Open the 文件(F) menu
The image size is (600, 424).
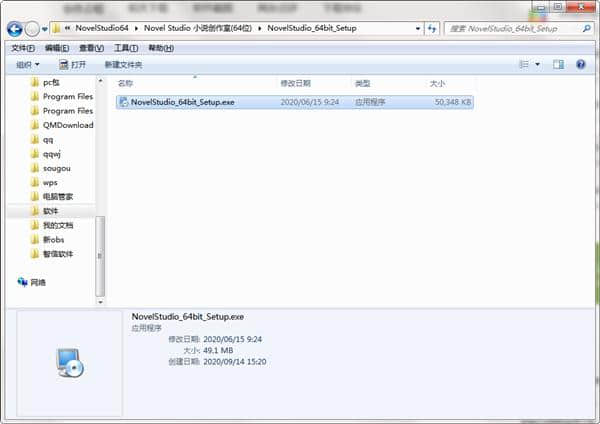(23, 48)
